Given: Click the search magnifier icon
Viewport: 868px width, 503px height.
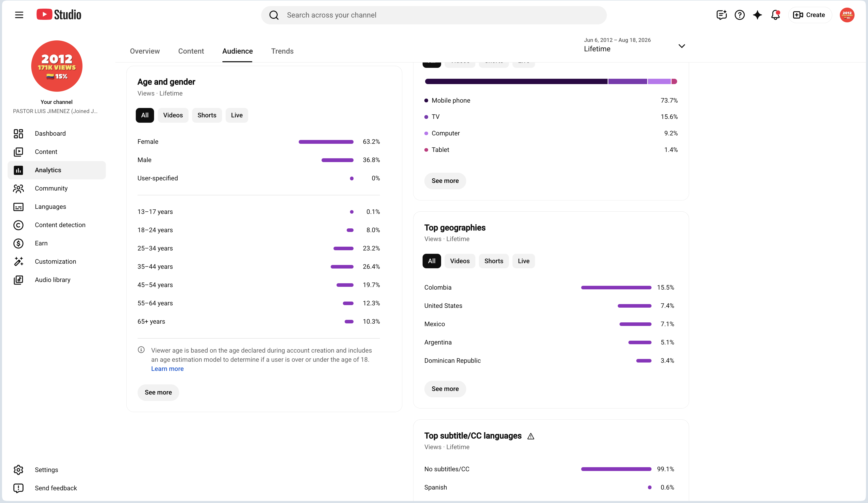Looking at the screenshot, I should pos(274,15).
